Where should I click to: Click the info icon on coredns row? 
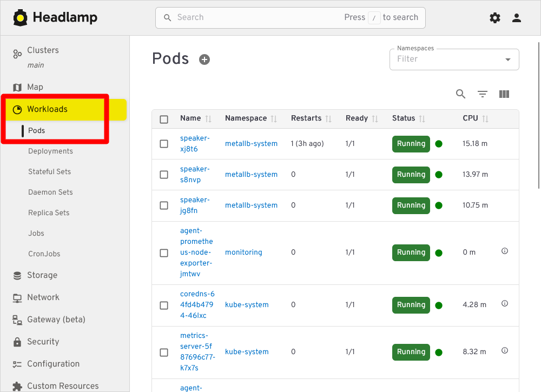[x=504, y=303]
